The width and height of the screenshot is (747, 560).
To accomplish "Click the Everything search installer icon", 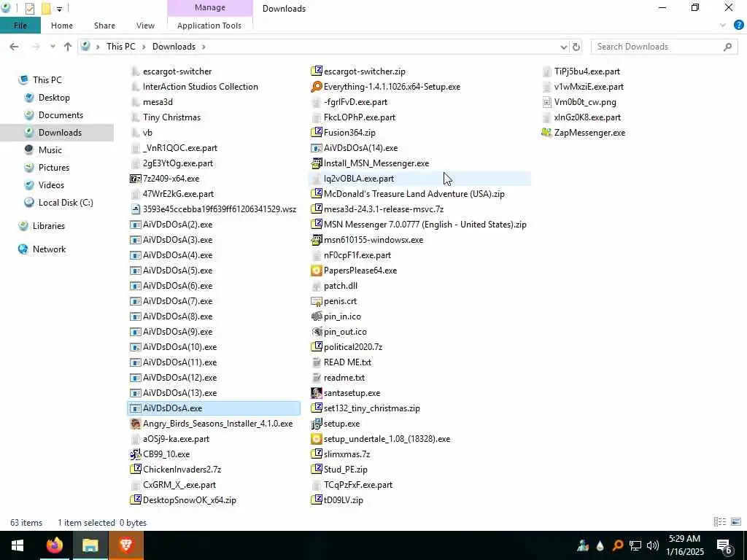I will click(x=317, y=87).
